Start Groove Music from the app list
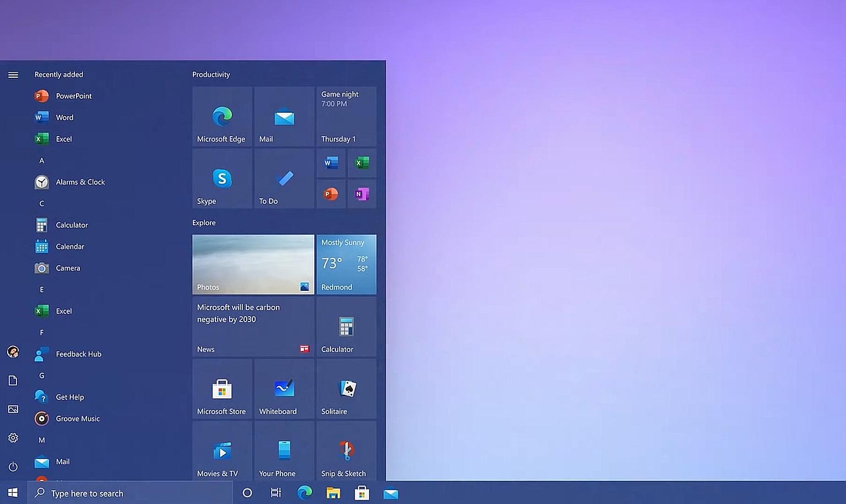The width and height of the screenshot is (846, 504). tap(77, 419)
